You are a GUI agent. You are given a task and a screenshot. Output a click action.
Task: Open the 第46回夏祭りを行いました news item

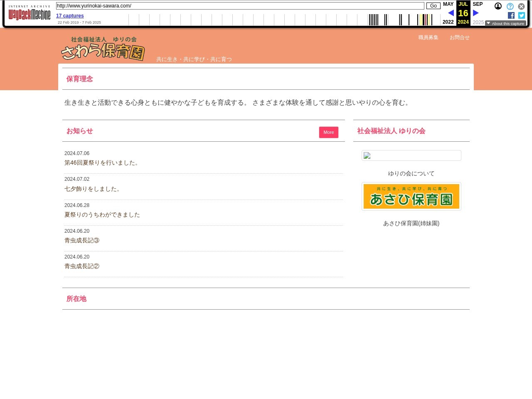coord(102,163)
